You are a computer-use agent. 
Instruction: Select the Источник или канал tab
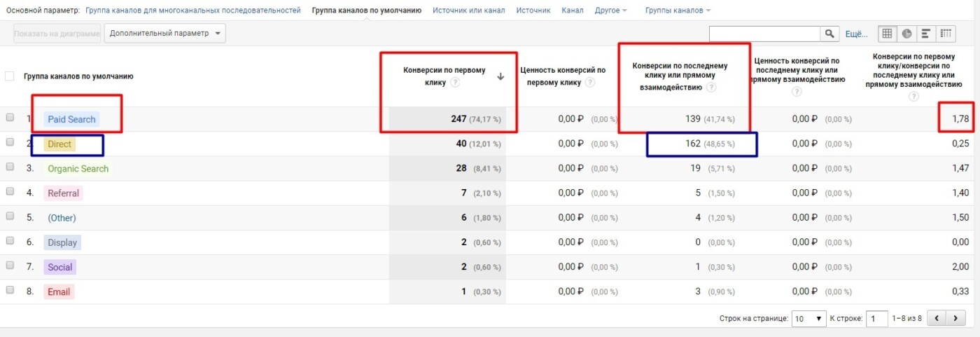468,11
